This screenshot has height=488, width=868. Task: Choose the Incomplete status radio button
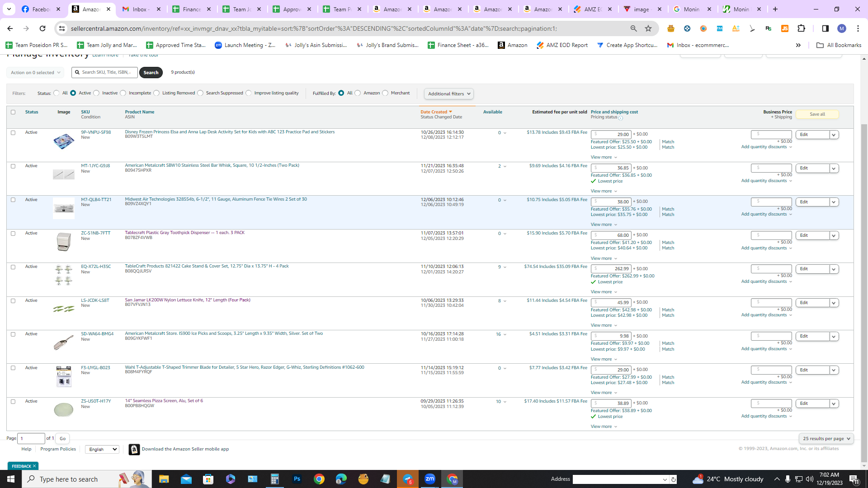123,93
